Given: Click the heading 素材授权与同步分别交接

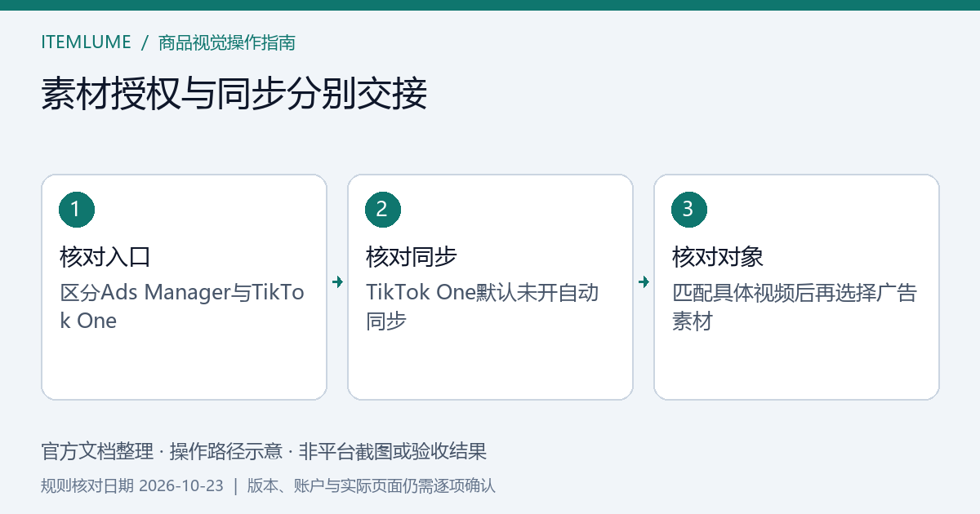Looking at the screenshot, I should (x=234, y=94).
